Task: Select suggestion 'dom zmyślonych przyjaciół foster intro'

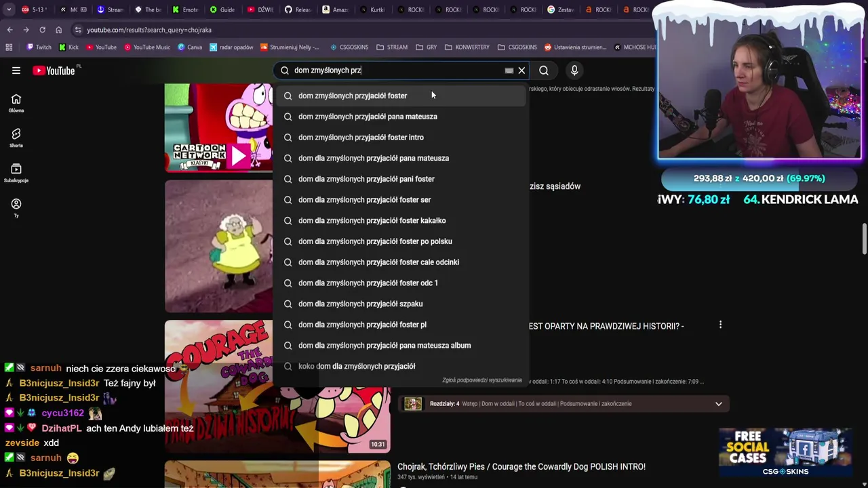Action: 399,138
